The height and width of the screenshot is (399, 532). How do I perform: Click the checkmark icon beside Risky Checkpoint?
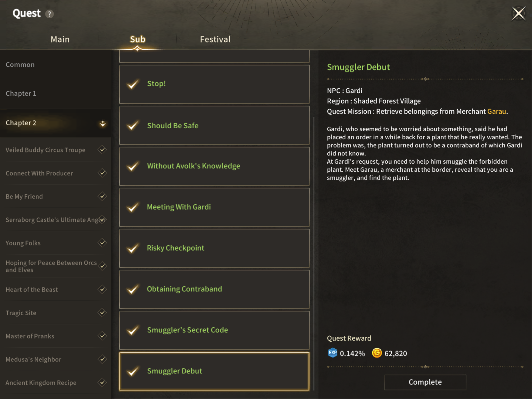(x=133, y=248)
